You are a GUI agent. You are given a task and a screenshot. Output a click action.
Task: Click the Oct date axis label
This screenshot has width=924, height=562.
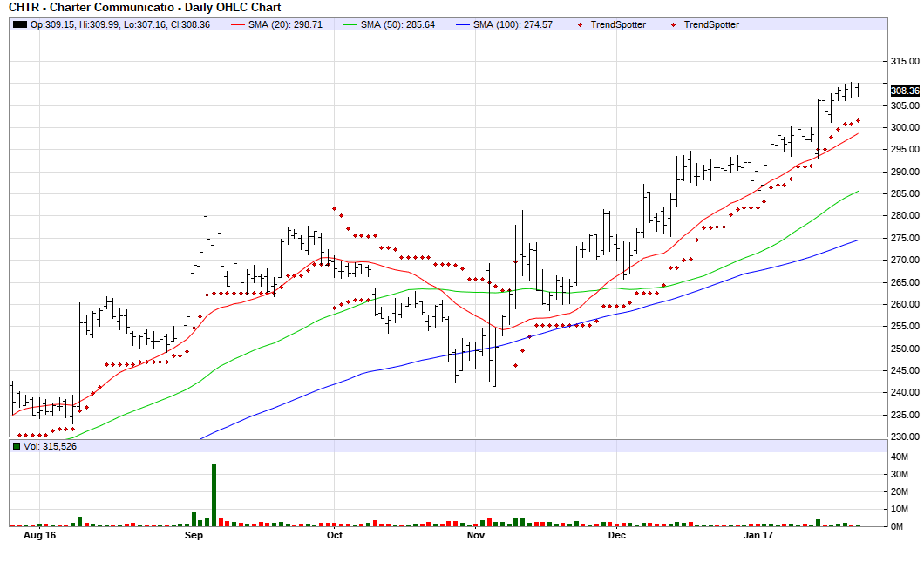[x=334, y=535]
